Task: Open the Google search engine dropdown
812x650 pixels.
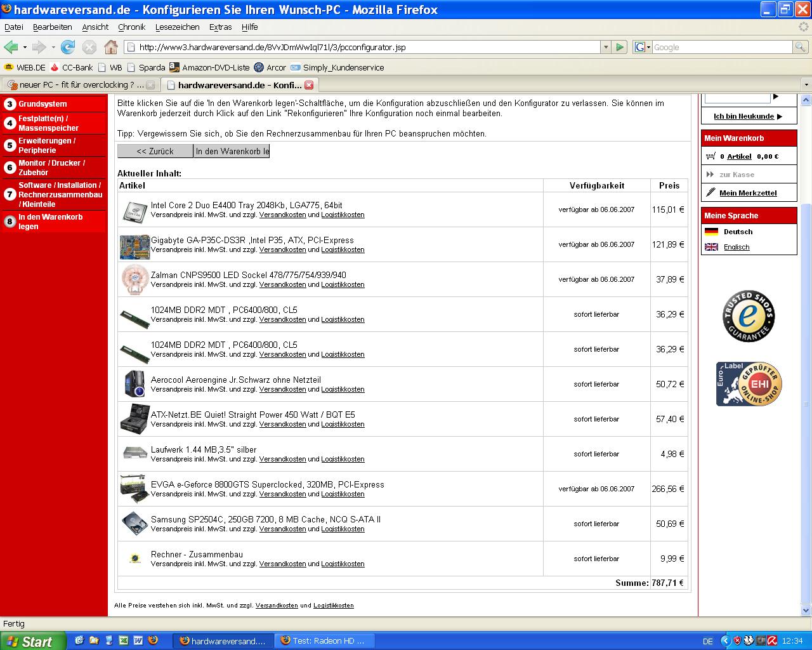Action: click(x=642, y=47)
